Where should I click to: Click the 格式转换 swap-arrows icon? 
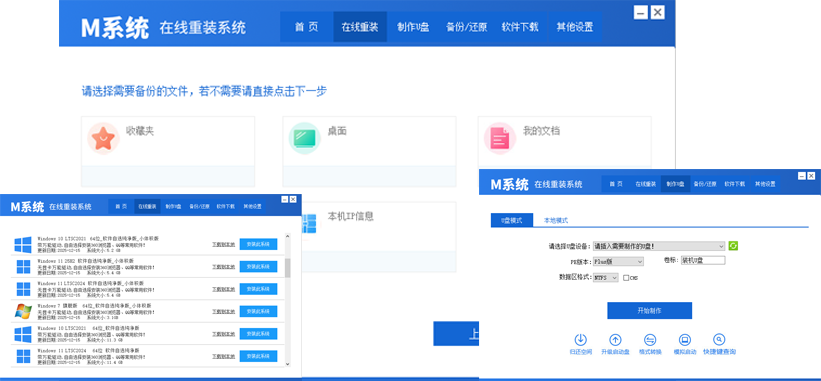[650, 339]
